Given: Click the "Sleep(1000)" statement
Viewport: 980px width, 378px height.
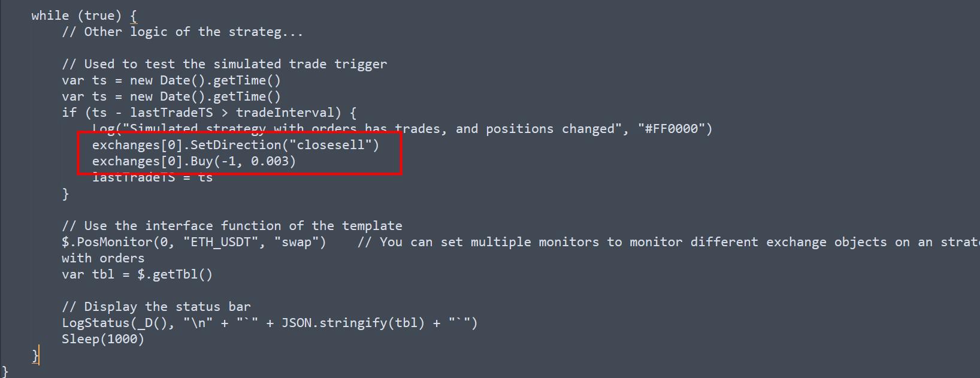Looking at the screenshot, I should tap(102, 339).
